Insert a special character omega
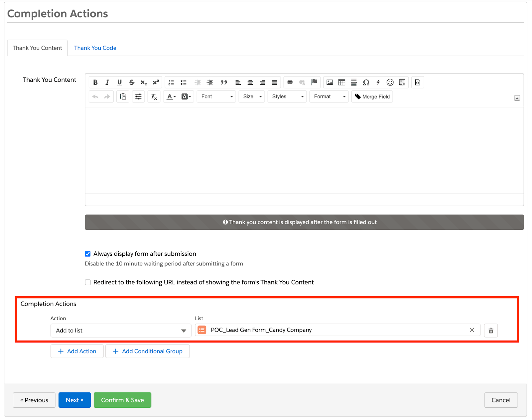The width and height of the screenshot is (532, 420). [366, 82]
